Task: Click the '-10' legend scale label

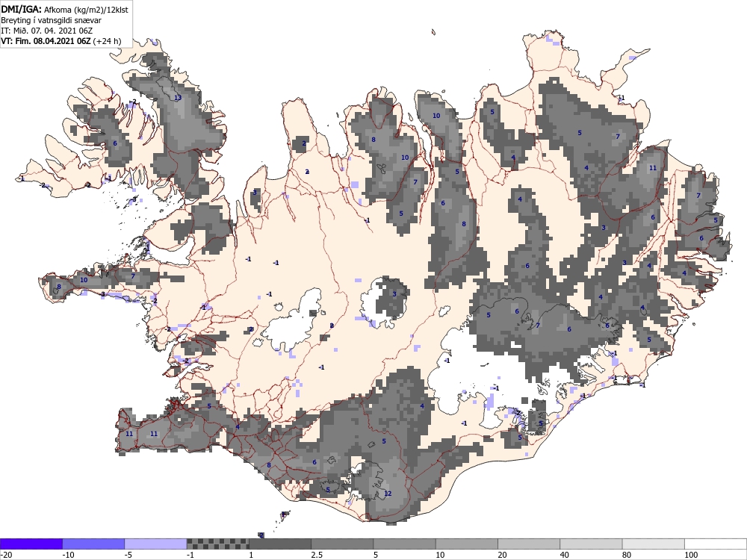Action: click(69, 555)
